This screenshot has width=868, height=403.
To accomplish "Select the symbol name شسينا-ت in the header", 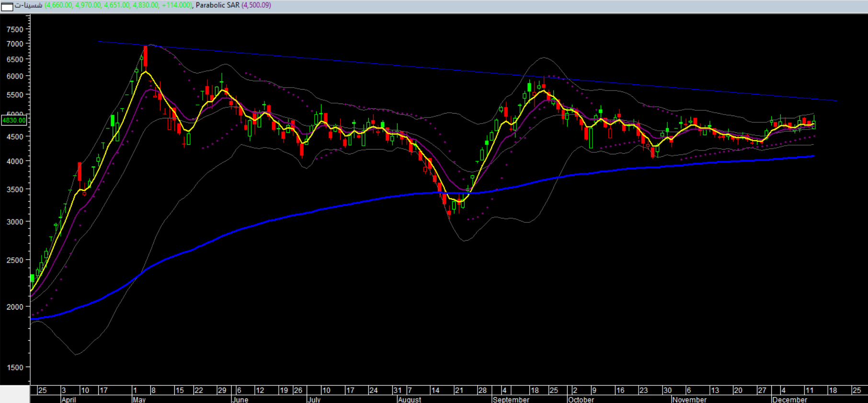I will [28, 5].
